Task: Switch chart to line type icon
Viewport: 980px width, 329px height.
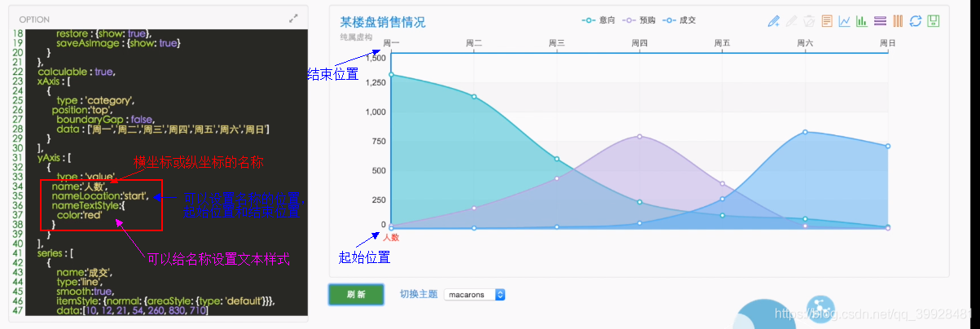Action: point(845,21)
